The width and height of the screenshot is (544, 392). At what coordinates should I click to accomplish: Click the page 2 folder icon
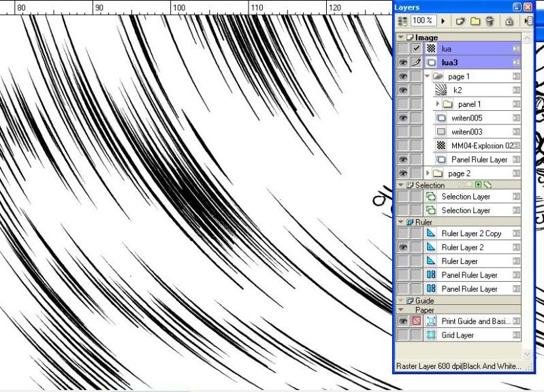(438, 173)
